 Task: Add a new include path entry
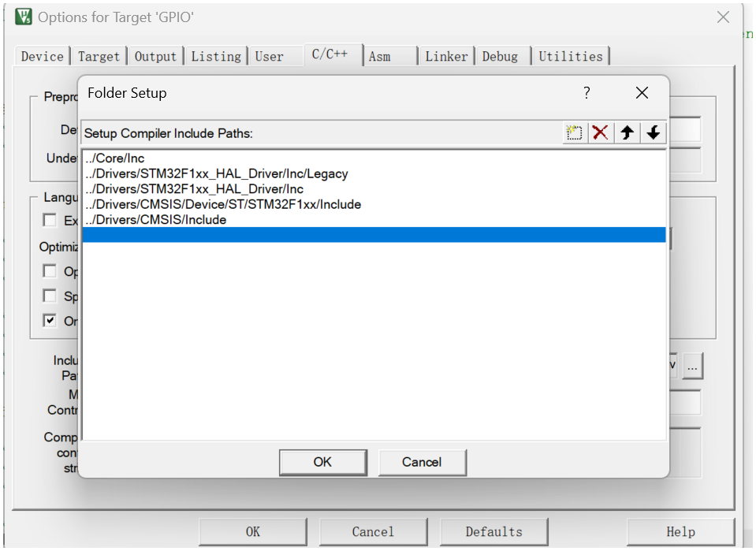(x=574, y=132)
